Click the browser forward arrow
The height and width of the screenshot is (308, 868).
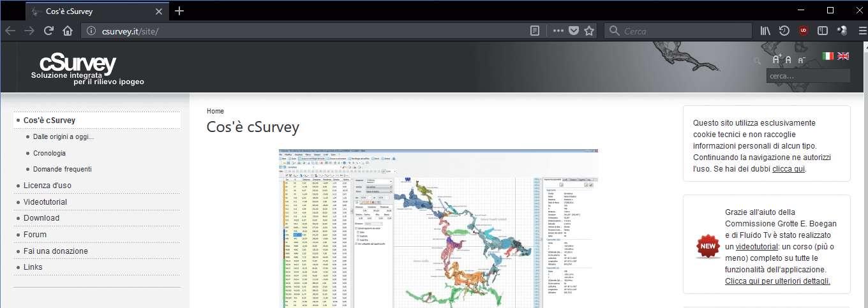click(x=29, y=31)
